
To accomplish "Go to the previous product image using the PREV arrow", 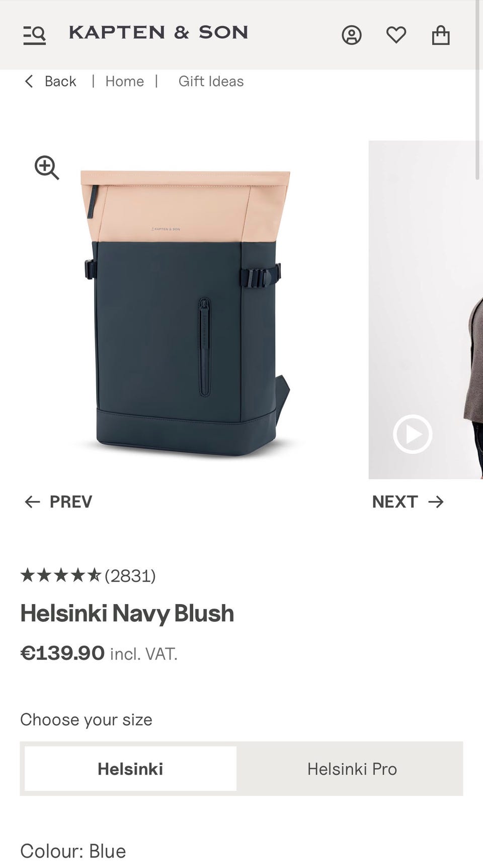I will [33, 502].
